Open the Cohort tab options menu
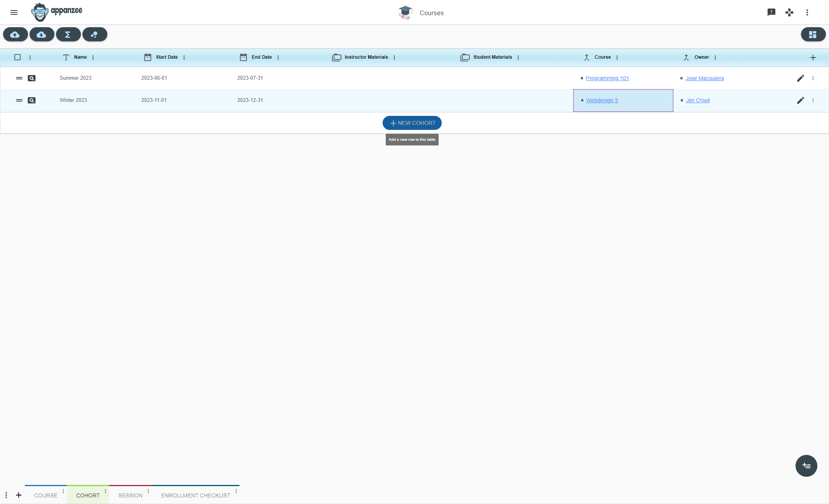Viewport: 829px width, 504px height. [105, 492]
